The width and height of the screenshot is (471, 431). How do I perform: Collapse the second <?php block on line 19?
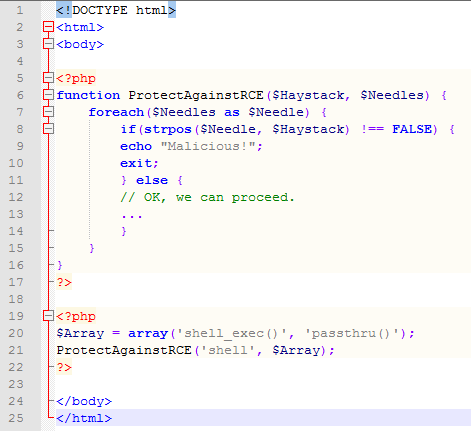tap(48, 316)
